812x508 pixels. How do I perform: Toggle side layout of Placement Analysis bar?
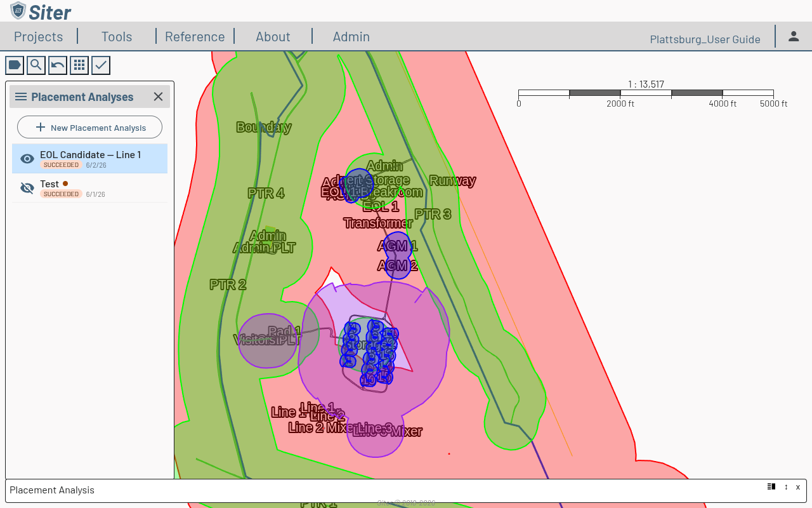(771, 486)
